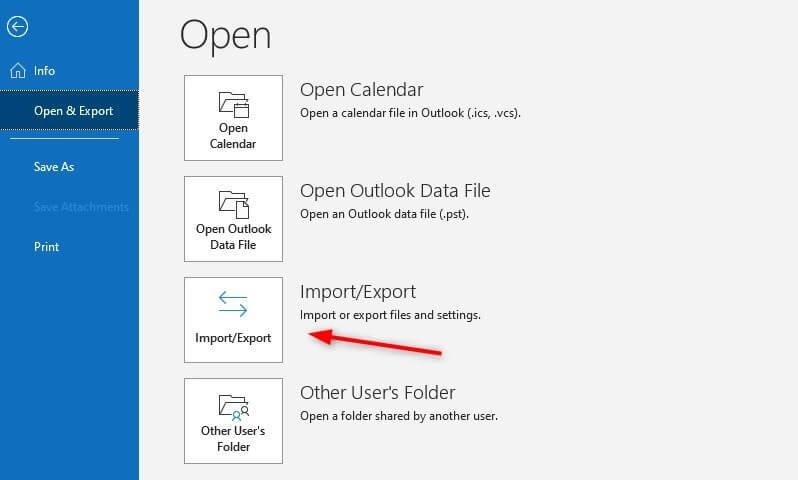This screenshot has height=480, width=798.
Task: Click the Import/Export heading text
Action: (x=358, y=292)
